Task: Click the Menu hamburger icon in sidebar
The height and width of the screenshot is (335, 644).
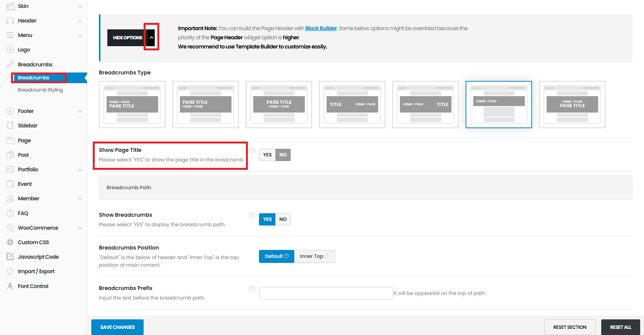Action: (x=10, y=35)
